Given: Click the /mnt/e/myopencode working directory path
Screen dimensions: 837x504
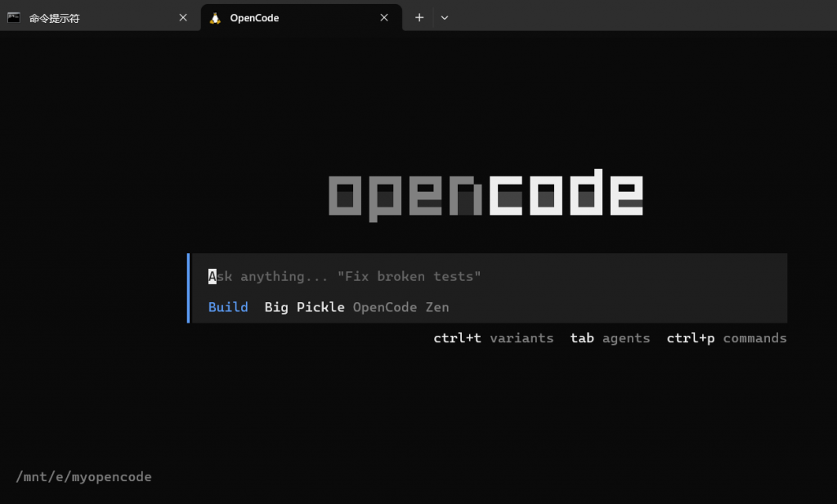Looking at the screenshot, I should (83, 476).
